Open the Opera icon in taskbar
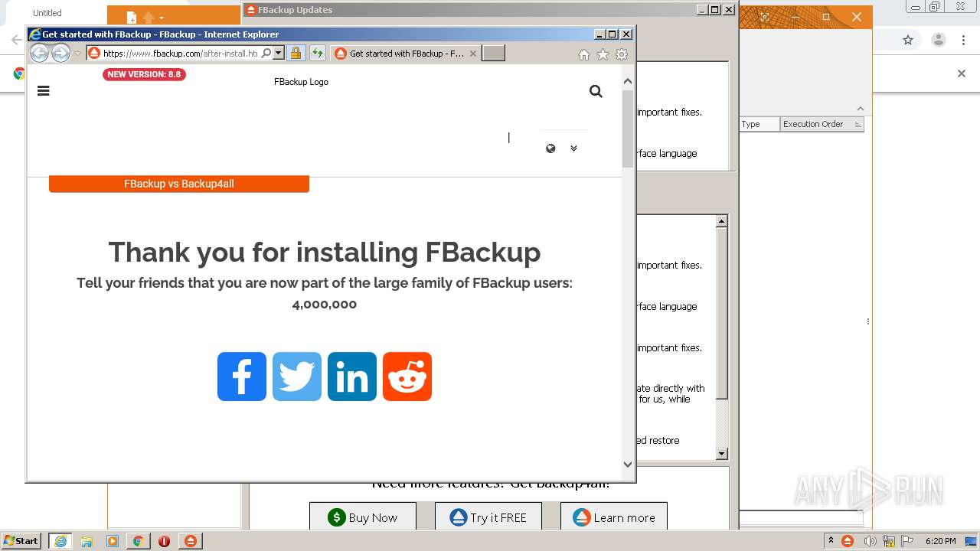The image size is (980, 551). [165, 541]
